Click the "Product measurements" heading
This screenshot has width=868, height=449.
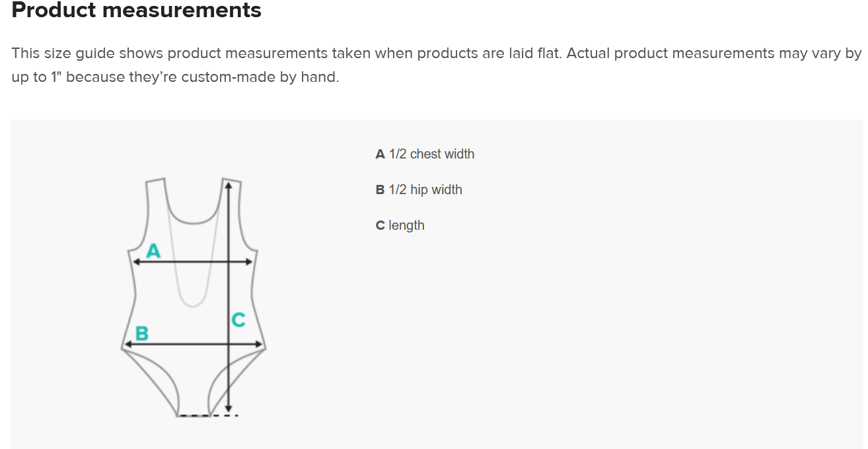tap(137, 11)
